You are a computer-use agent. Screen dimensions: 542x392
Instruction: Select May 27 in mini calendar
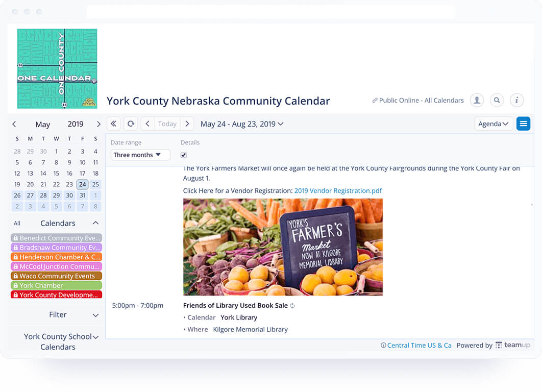coord(31,195)
